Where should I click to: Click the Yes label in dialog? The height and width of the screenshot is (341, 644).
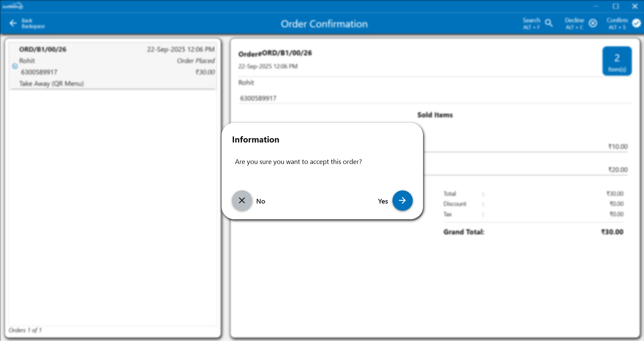[x=383, y=201]
